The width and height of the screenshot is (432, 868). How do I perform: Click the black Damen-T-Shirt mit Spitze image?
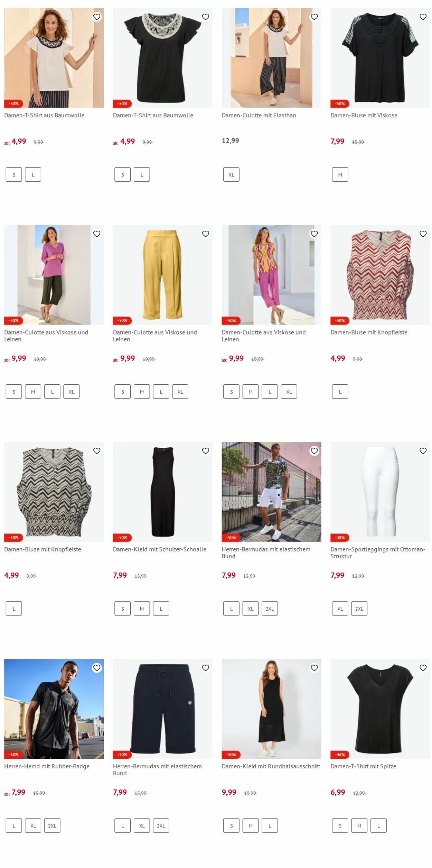pos(380,709)
